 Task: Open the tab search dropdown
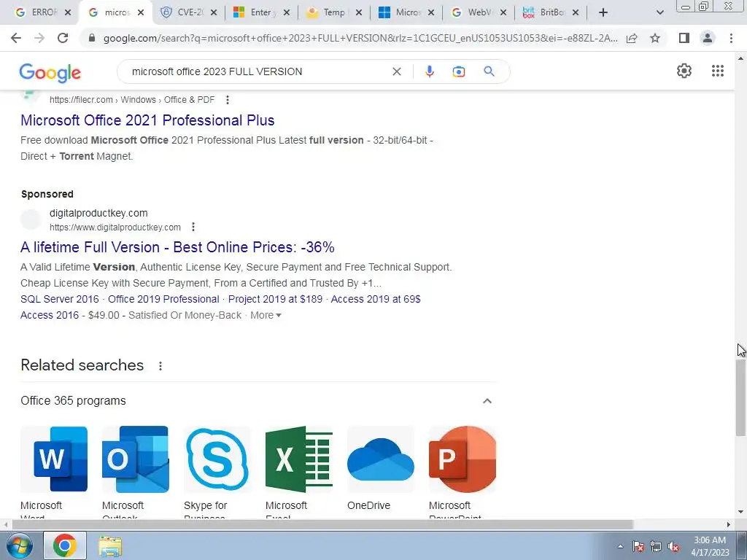[659, 12]
